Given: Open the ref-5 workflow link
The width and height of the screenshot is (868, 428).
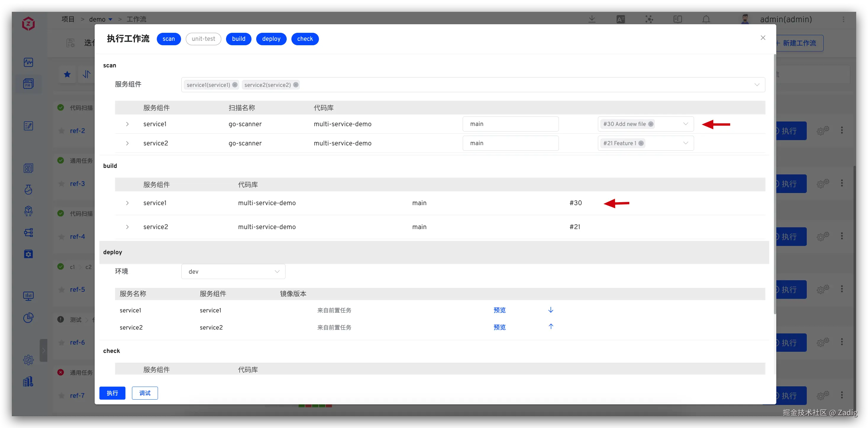Looking at the screenshot, I should click(x=77, y=290).
